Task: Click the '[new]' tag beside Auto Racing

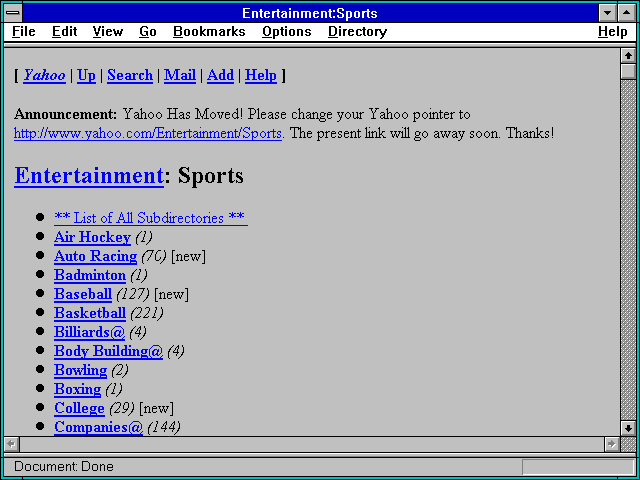Action: pyautogui.click(x=188, y=257)
